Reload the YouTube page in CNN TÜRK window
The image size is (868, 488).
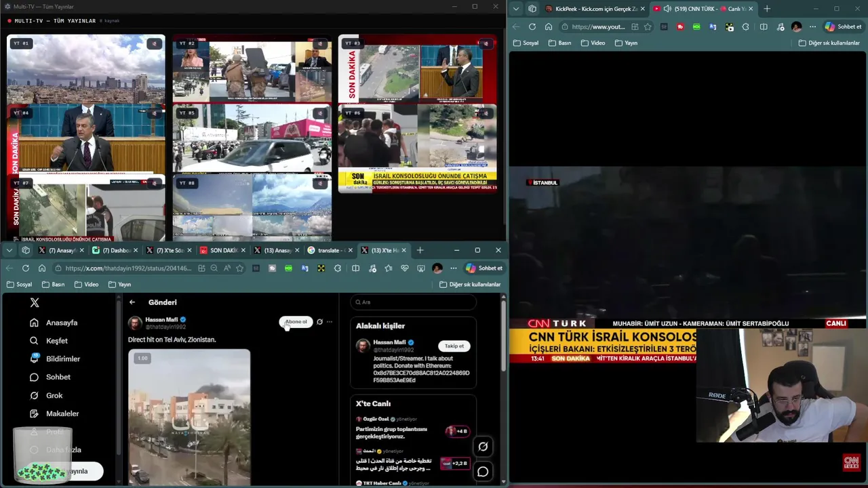point(532,27)
